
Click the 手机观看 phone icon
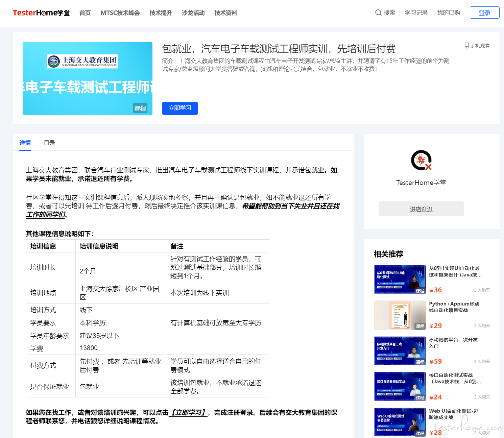coord(466,45)
